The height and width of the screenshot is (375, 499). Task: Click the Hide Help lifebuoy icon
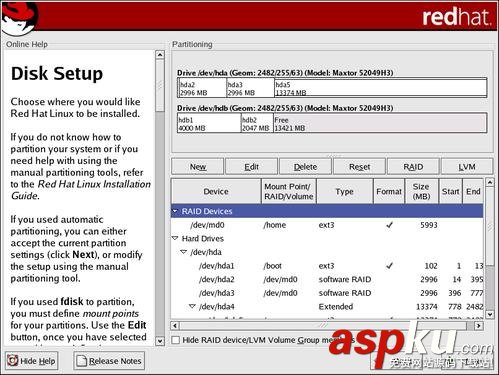pyautogui.click(x=13, y=361)
